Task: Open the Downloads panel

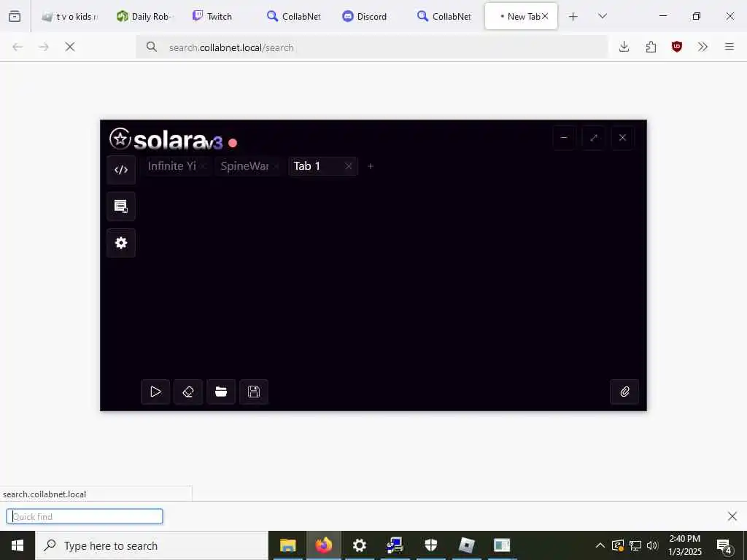Action: 624,47
